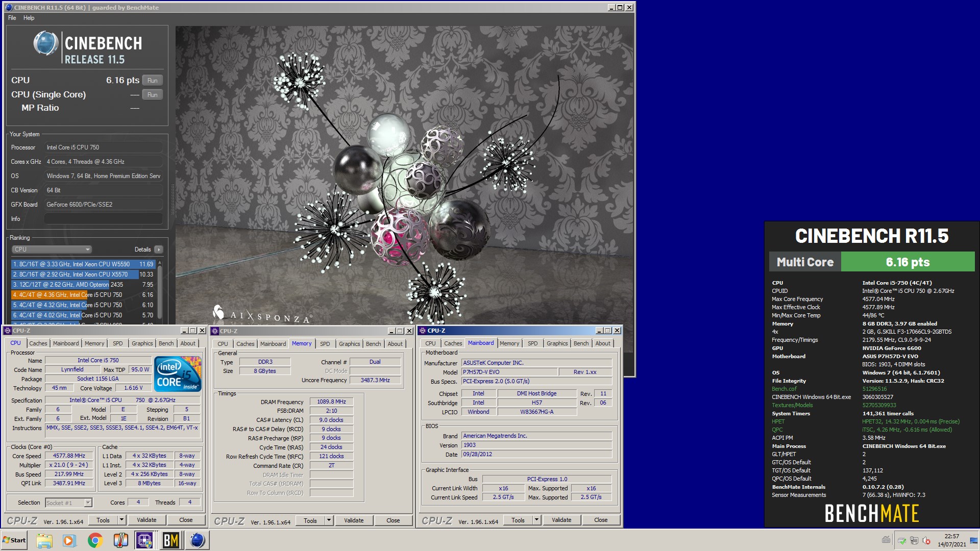
Task: Open the CPU ranking type dropdown
Action: (52, 249)
